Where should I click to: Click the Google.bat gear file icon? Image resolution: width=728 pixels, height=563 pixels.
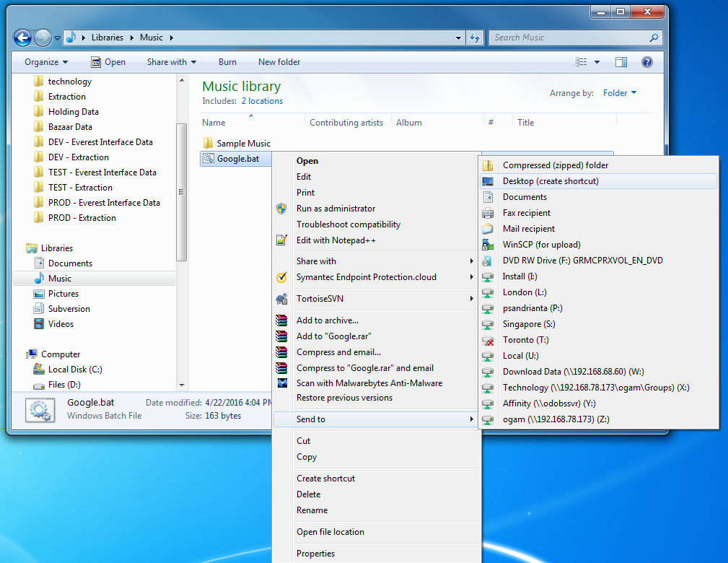[209, 158]
